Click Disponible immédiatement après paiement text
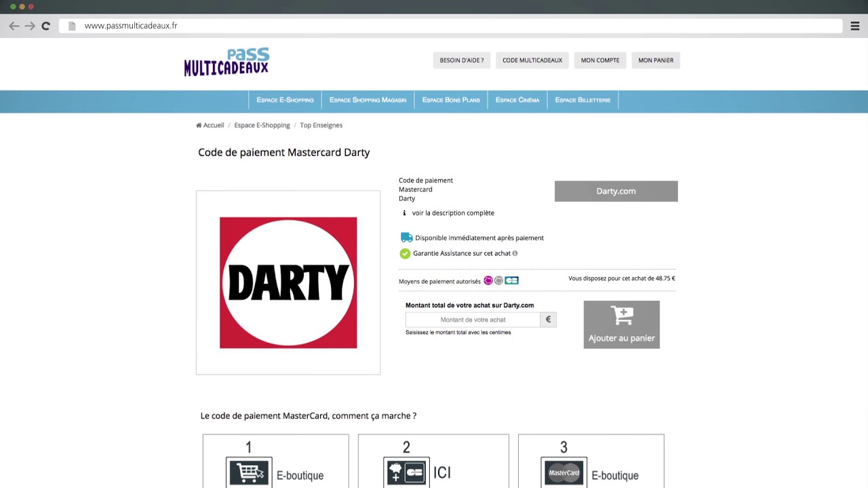This screenshot has height=488, width=868. coord(479,238)
